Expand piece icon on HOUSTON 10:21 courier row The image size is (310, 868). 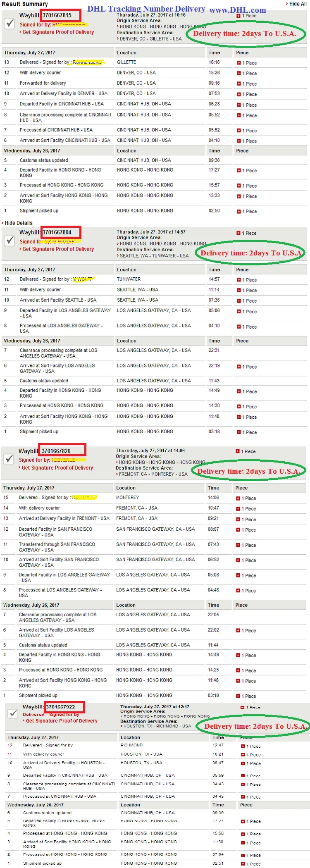tap(243, 755)
